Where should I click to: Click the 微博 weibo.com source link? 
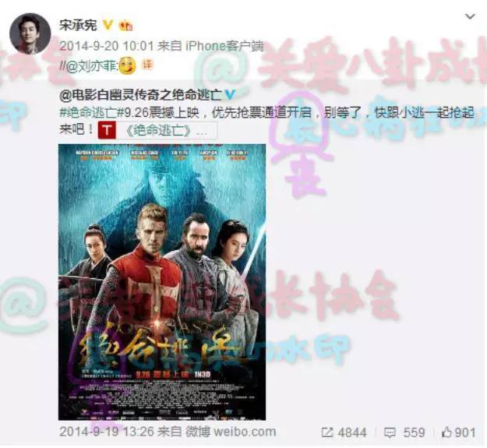pos(231,432)
